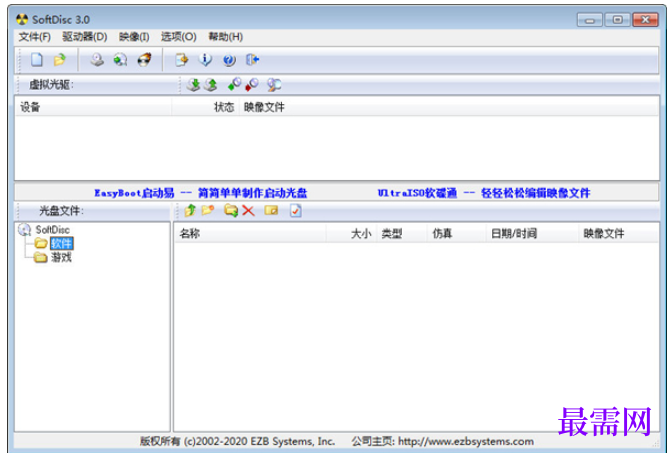This screenshot has width=670, height=453.
Task: Click the disc with green arrow icon
Action: 120,59
